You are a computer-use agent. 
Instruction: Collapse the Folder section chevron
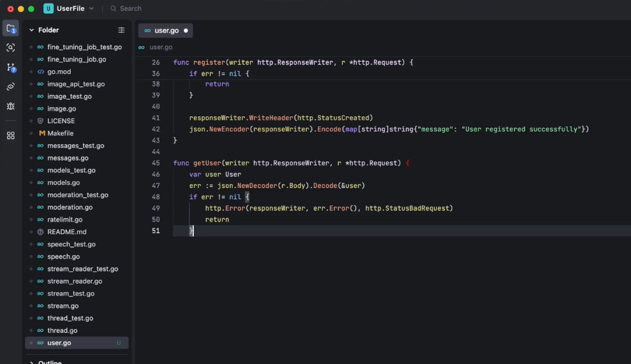pos(31,30)
